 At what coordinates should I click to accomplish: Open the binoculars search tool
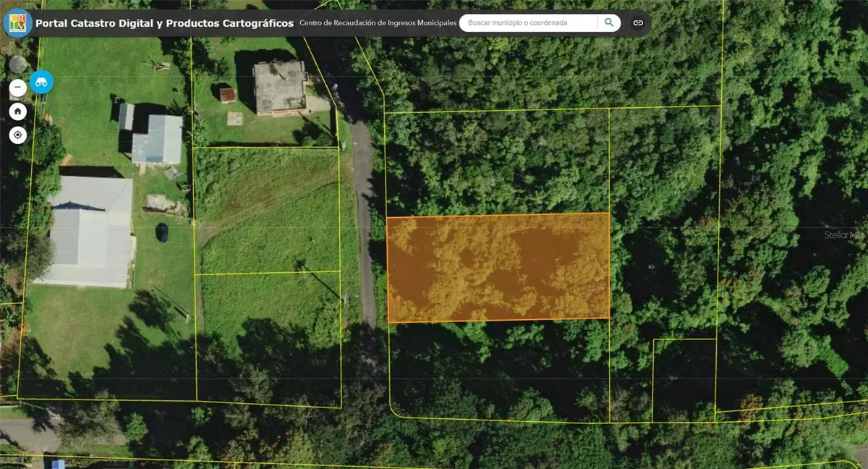click(41, 82)
